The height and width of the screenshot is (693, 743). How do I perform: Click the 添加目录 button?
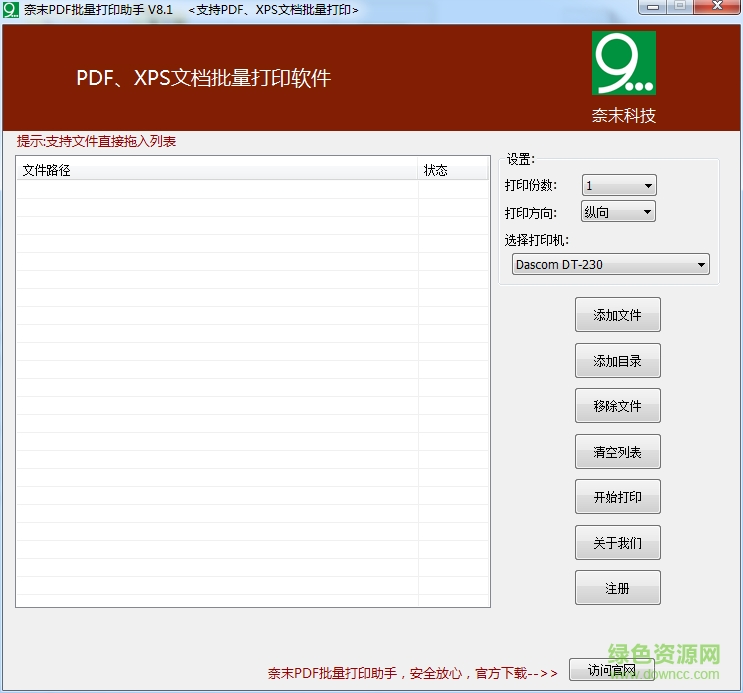(x=617, y=361)
